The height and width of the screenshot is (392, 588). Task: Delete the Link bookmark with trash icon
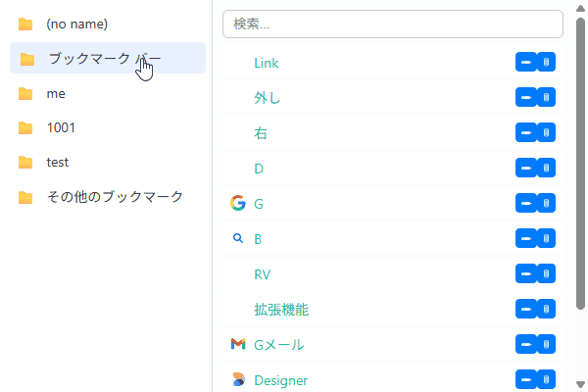pyautogui.click(x=546, y=62)
